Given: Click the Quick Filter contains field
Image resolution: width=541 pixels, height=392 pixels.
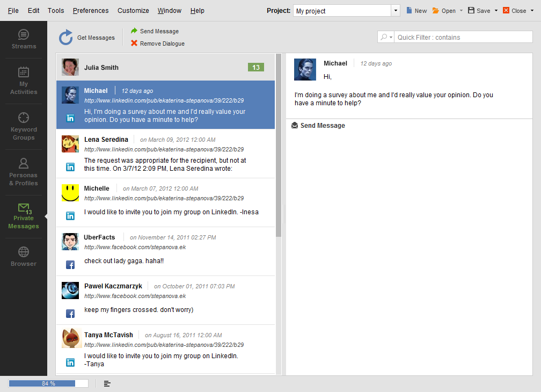Looking at the screenshot, I should 463,37.
